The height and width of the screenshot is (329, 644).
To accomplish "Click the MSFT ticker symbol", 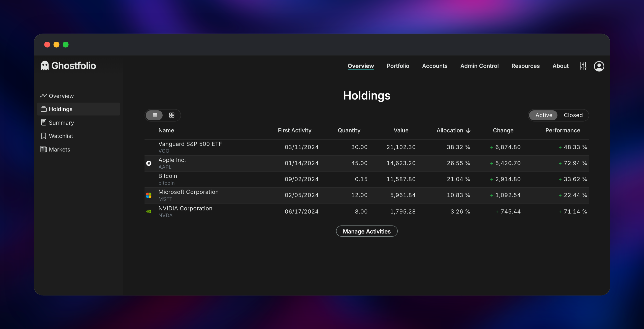I will click(165, 199).
